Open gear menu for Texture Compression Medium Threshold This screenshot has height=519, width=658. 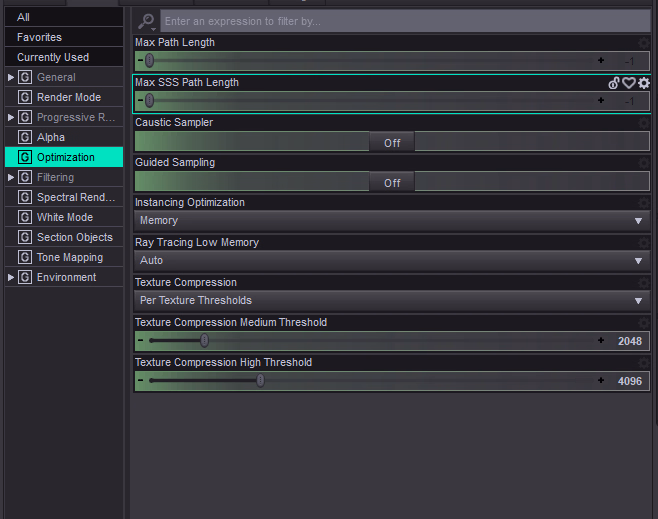pos(643,323)
